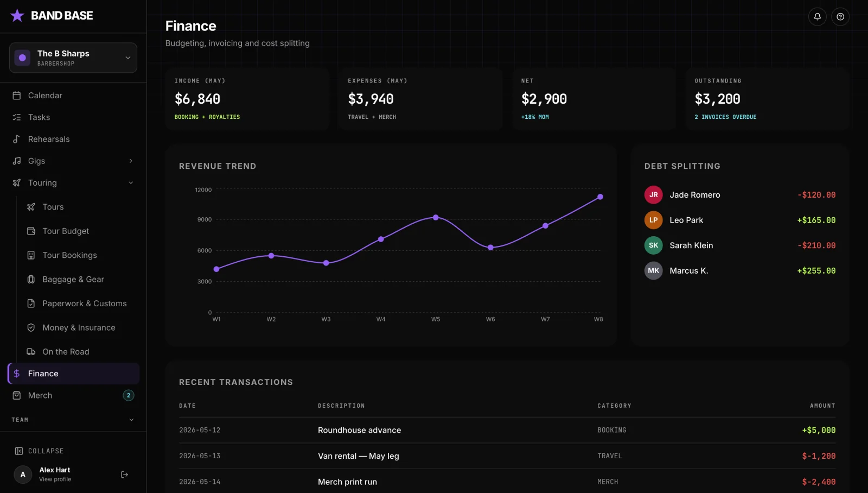The width and height of the screenshot is (868, 493).
Task: Click the Tours plane icon
Action: click(31, 207)
